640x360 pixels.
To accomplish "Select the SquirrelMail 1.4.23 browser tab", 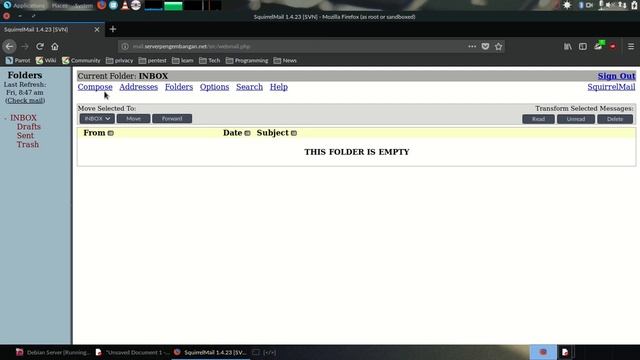I will click(52, 29).
